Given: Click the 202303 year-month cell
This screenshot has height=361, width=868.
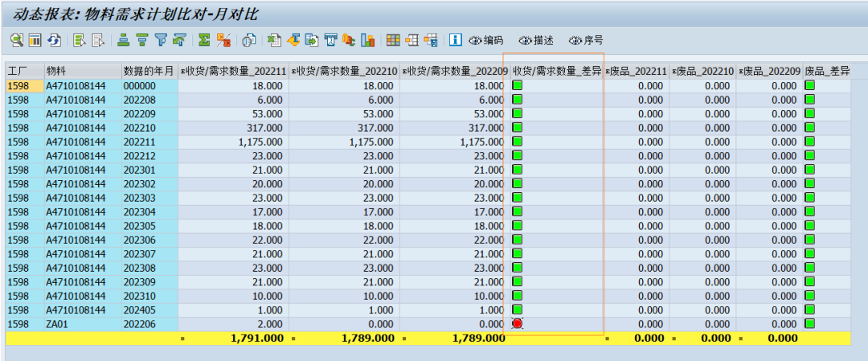Looking at the screenshot, I should [150, 198].
